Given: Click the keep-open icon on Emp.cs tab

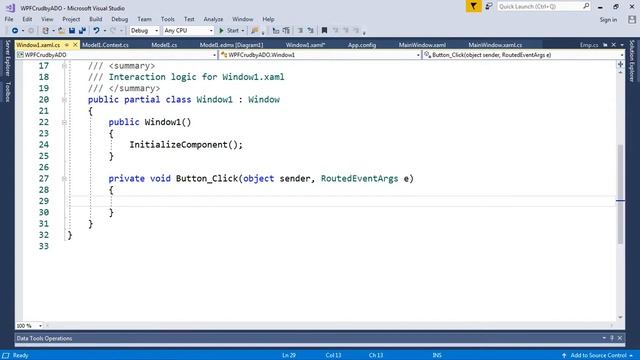Looking at the screenshot, I should click(x=605, y=45).
